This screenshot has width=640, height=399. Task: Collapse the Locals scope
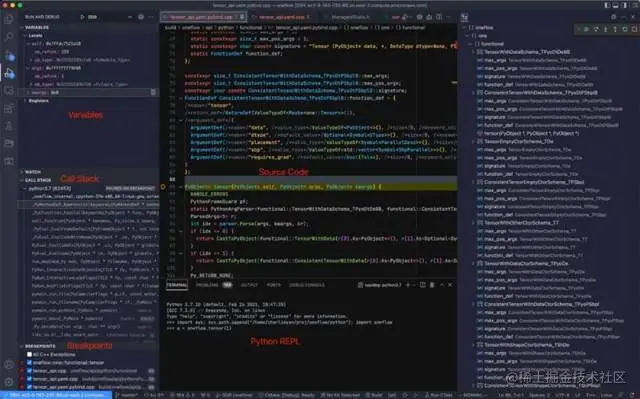pos(25,35)
